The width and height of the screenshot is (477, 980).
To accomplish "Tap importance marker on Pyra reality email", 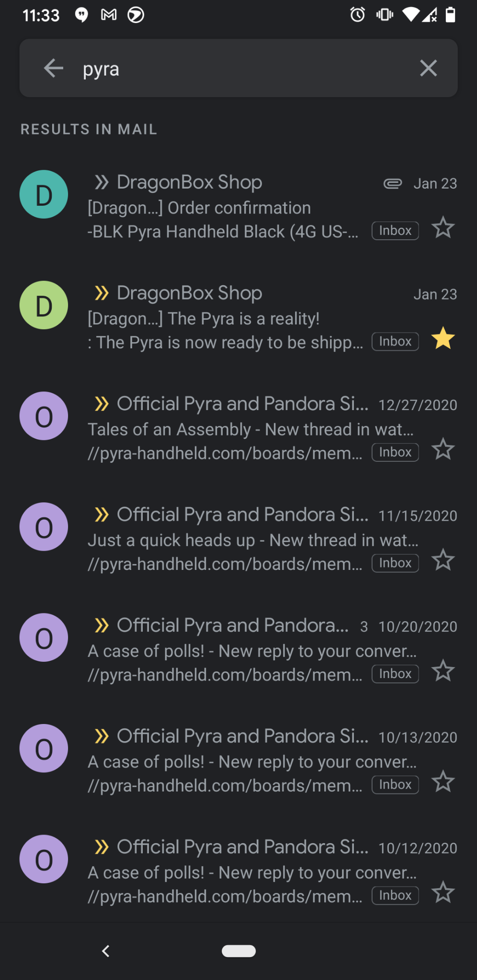I will tap(102, 293).
